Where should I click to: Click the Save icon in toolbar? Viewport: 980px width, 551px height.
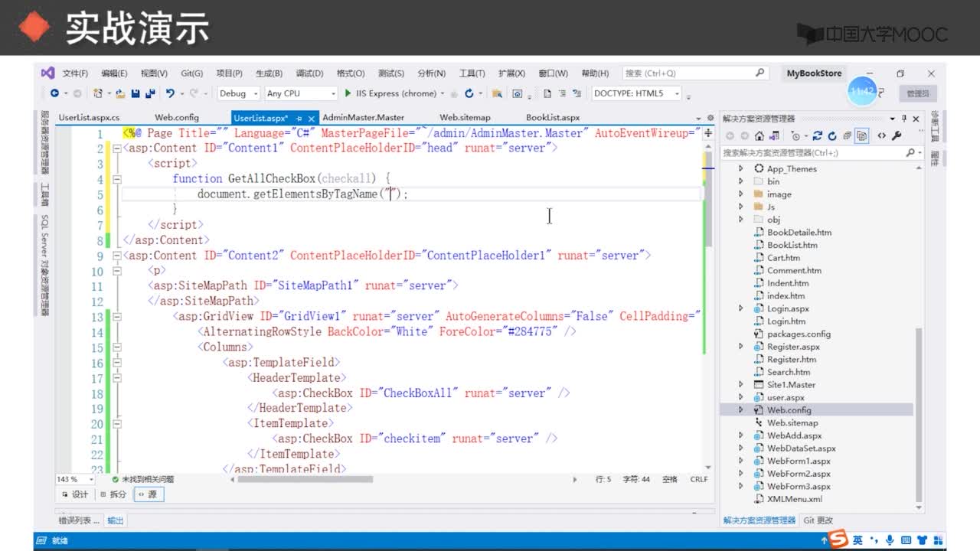pyautogui.click(x=136, y=93)
